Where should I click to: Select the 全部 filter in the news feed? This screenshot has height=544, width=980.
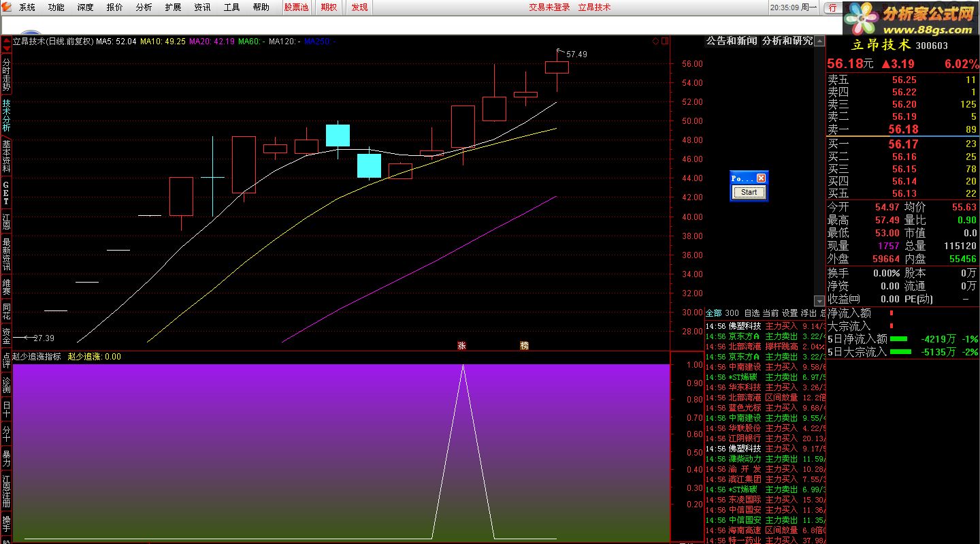pos(713,313)
